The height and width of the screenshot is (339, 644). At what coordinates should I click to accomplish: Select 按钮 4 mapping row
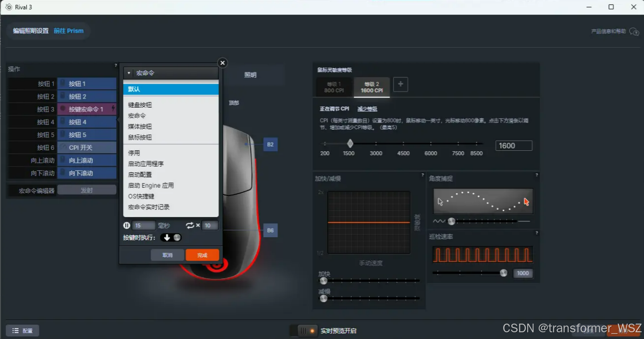click(87, 122)
